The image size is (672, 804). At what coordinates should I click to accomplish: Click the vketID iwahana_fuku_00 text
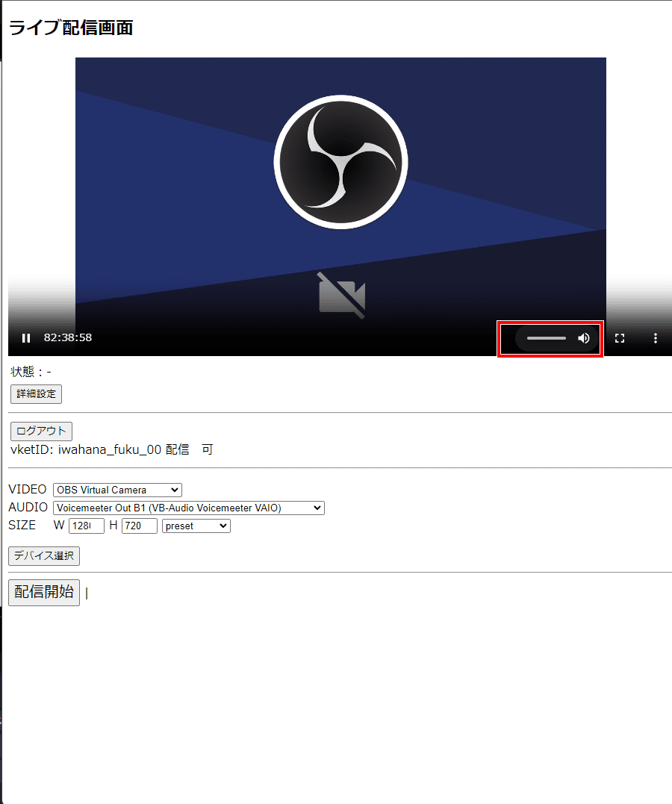[86, 449]
